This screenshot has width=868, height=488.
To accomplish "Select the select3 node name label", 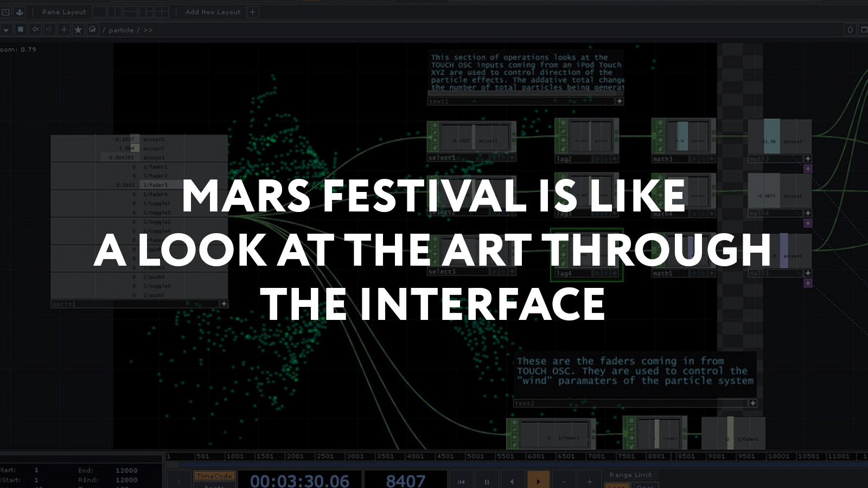I will pos(442,272).
